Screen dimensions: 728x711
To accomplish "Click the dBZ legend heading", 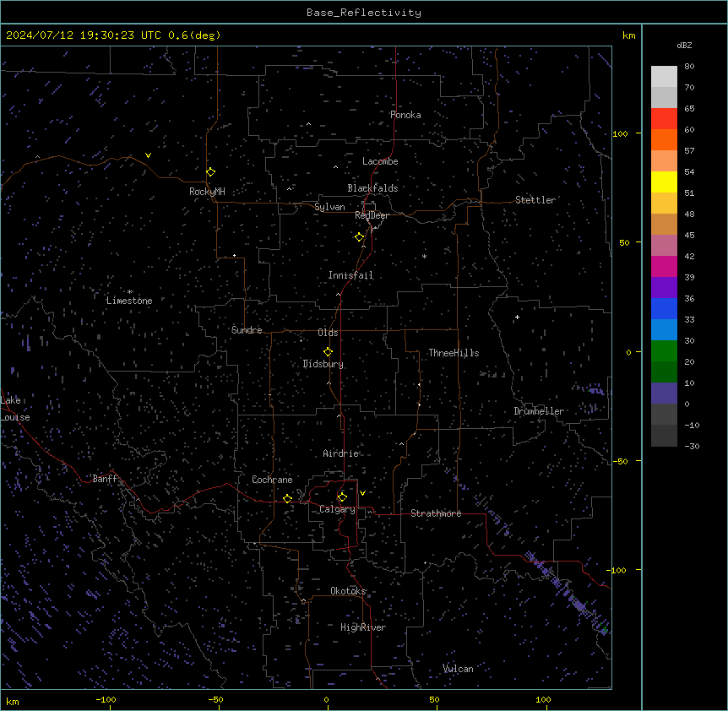I will point(684,45).
